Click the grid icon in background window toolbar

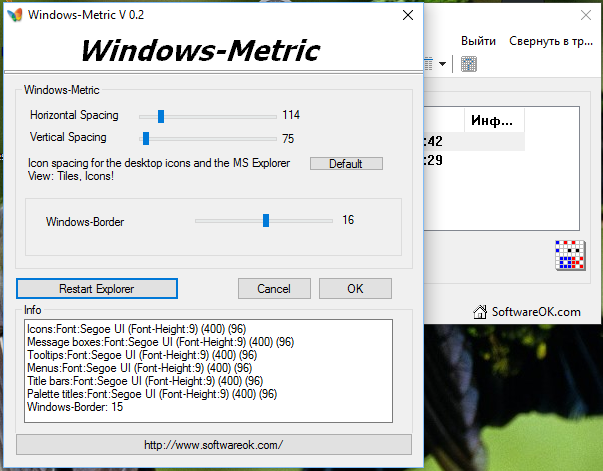click(468, 64)
